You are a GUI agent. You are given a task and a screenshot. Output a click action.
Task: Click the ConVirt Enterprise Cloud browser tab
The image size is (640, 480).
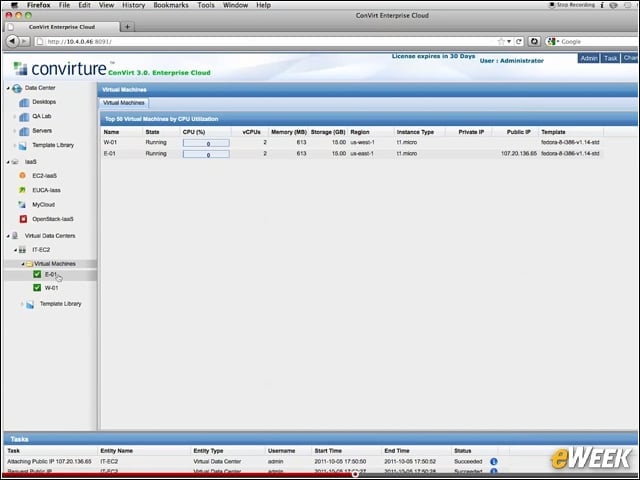tap(62, 27)
